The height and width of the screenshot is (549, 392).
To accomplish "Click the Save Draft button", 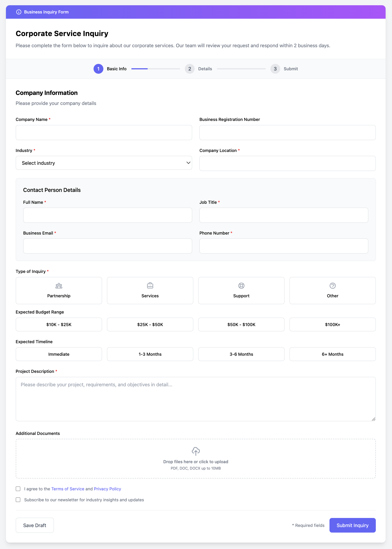I will coord(34,525).
